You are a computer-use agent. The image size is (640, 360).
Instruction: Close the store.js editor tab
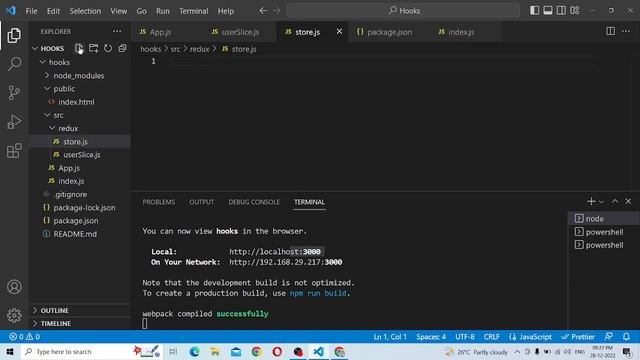[x=339, y=31]
